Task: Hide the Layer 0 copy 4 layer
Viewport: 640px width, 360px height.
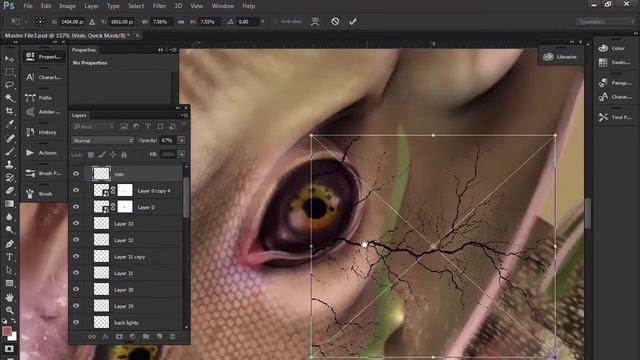Action: 76,190
